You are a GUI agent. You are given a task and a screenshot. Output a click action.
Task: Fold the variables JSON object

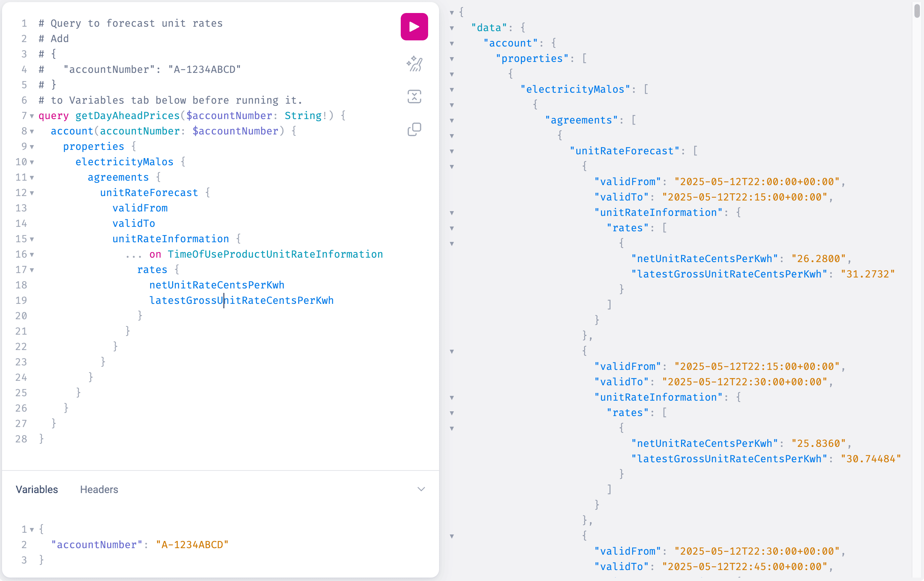pyautogui.click(x=32, y=530)
